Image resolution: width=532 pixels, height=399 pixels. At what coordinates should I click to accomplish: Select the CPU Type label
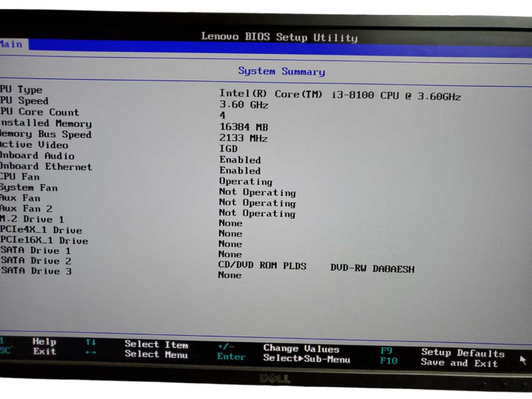pos(21,90)
